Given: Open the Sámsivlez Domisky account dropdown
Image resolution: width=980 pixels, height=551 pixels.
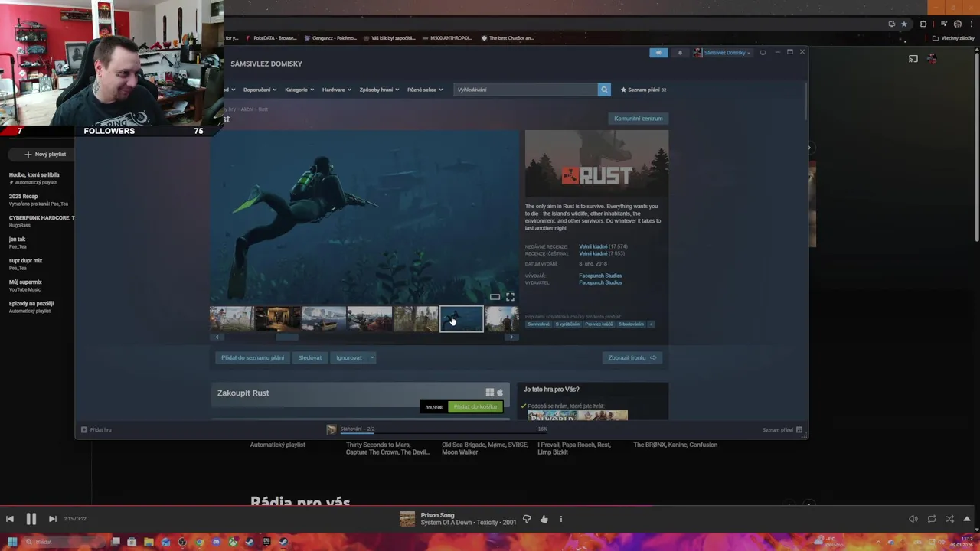Looking at the screenshot, I should (x=722, y=53).
